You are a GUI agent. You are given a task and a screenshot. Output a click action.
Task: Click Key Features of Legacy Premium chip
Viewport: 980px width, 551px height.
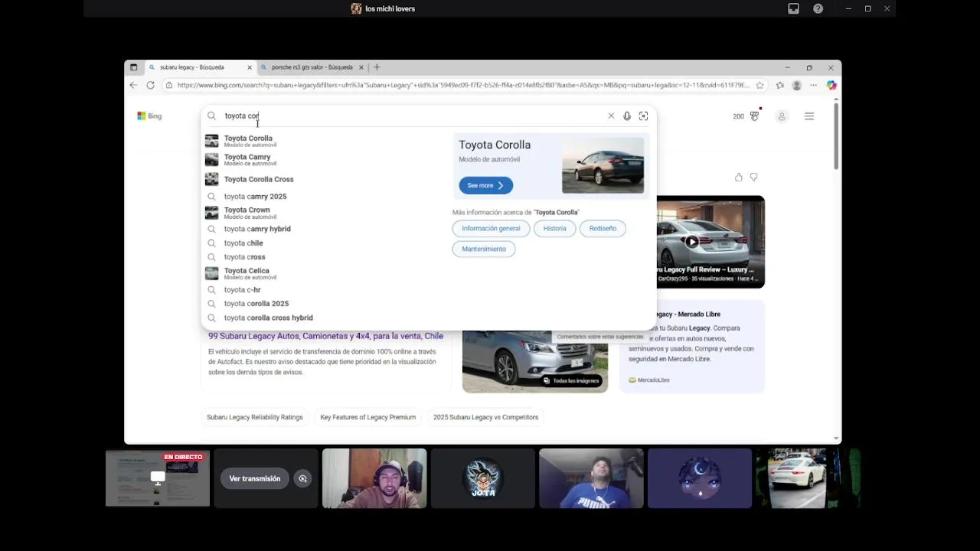(368, 417)
